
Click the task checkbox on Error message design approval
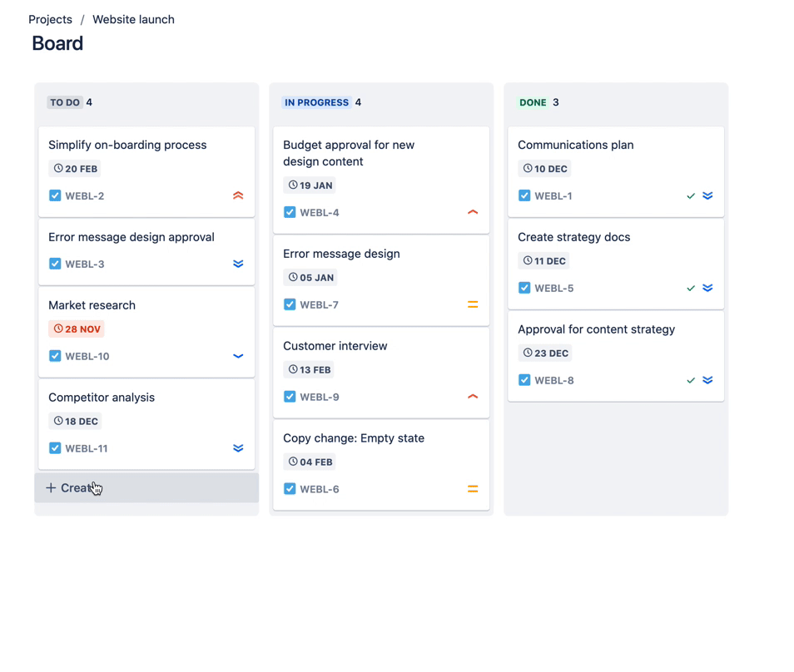point(54,264)
